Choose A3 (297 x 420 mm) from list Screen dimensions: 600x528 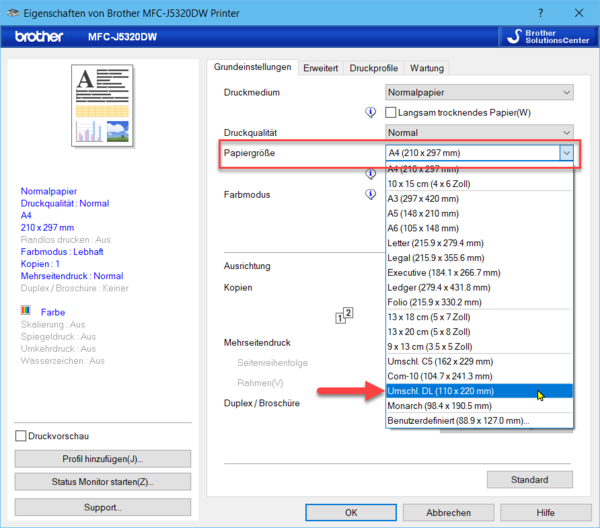[478, 199]
